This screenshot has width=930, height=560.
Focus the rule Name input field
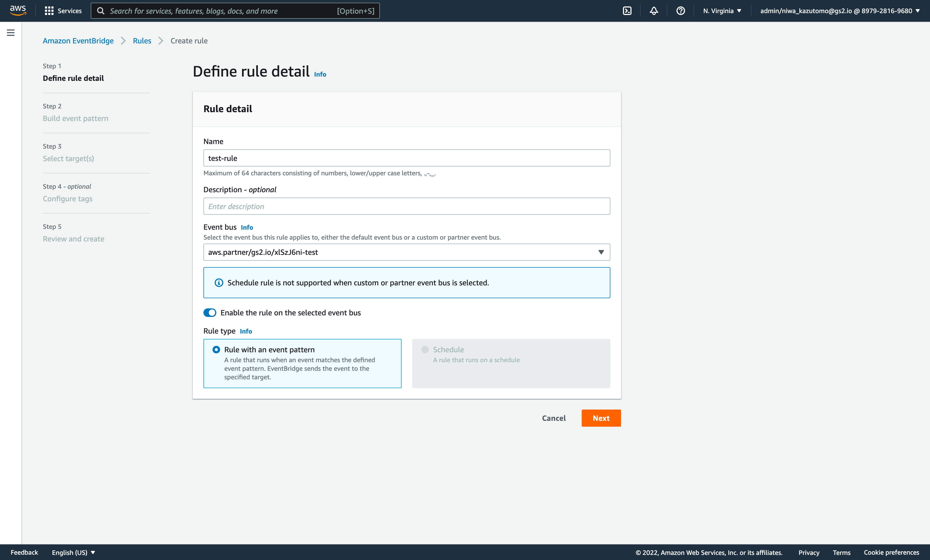tap(407, 158)
